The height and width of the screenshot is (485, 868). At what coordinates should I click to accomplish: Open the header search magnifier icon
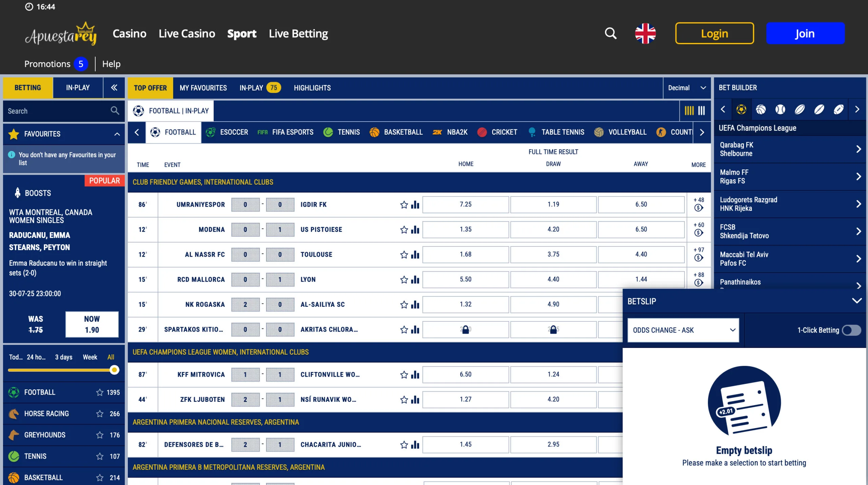pyautogui.click(x=611, y=33)
